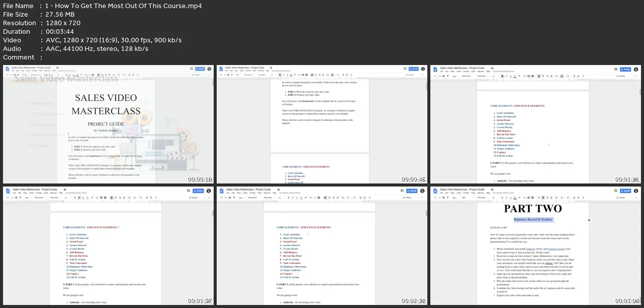The image size is (644, 308).
Task: Click the Duration value 00:03:44
Action: [59, 32]
